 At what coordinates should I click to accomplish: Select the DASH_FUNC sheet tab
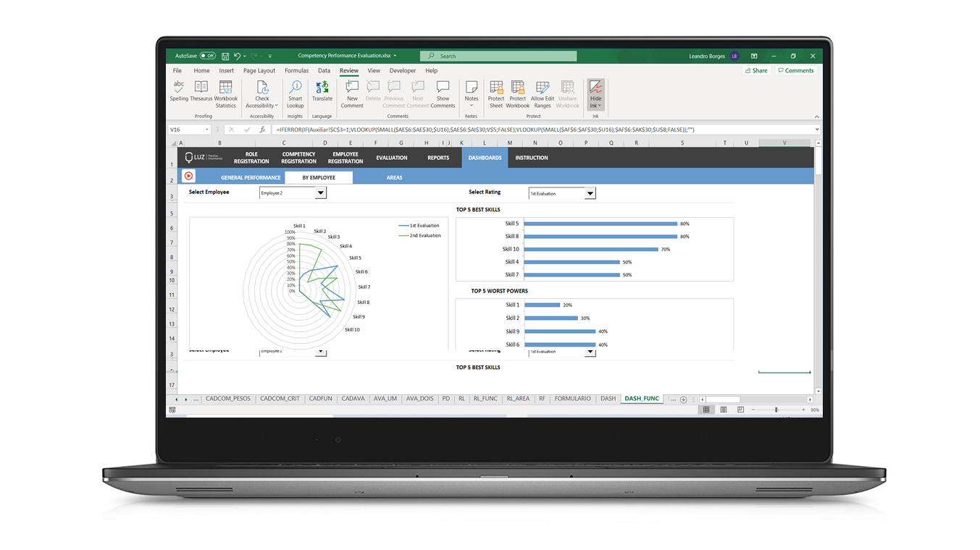point(640,398)
